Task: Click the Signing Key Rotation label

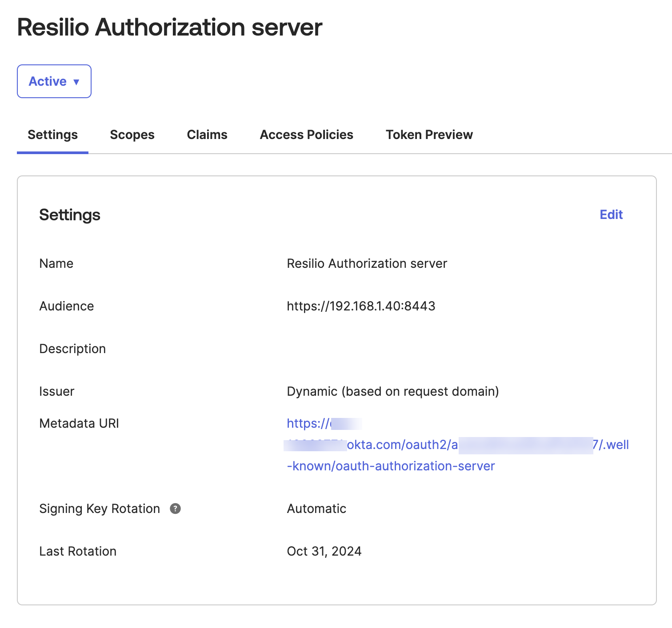Action: 100,509
